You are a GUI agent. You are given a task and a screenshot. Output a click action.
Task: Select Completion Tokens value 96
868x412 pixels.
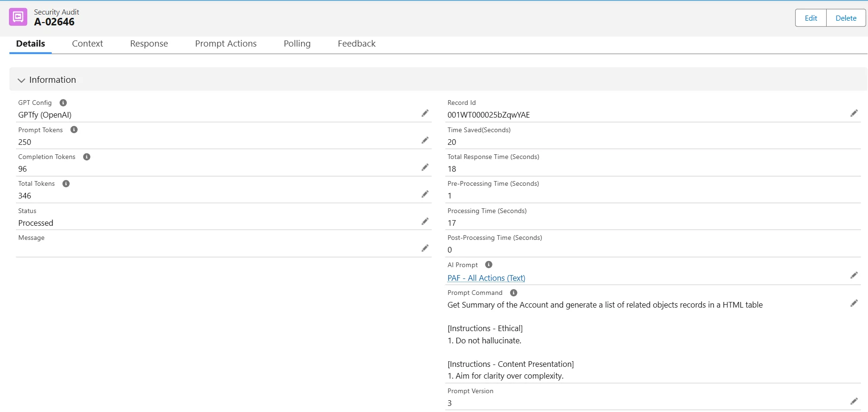pyautogui.click(x=23, y=169)
